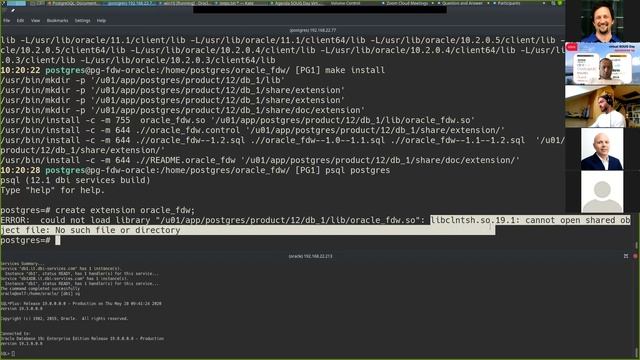This screenshot has height=360, width=640.
Task: Click the oracle 192.168.22.213 pane title
Action: [x=310, y=256]
